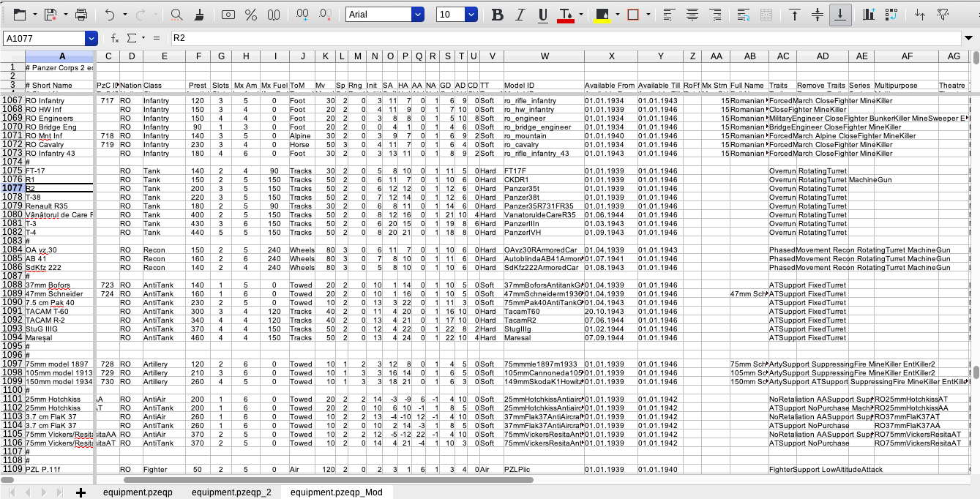Center cell content vertically
This screenshot has width=980, height=499.
click(x=817, y=15)
